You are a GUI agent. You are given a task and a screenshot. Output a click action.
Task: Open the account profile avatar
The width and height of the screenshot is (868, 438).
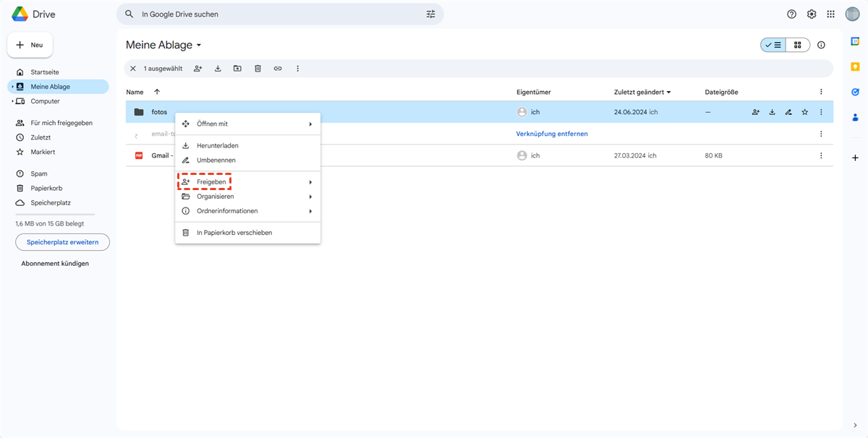click(x=852, y=14)
